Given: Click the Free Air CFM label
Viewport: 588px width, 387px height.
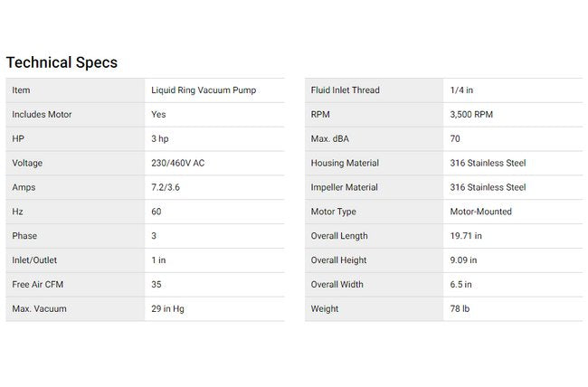Looking at the screenshot, I should coord(37,285).
